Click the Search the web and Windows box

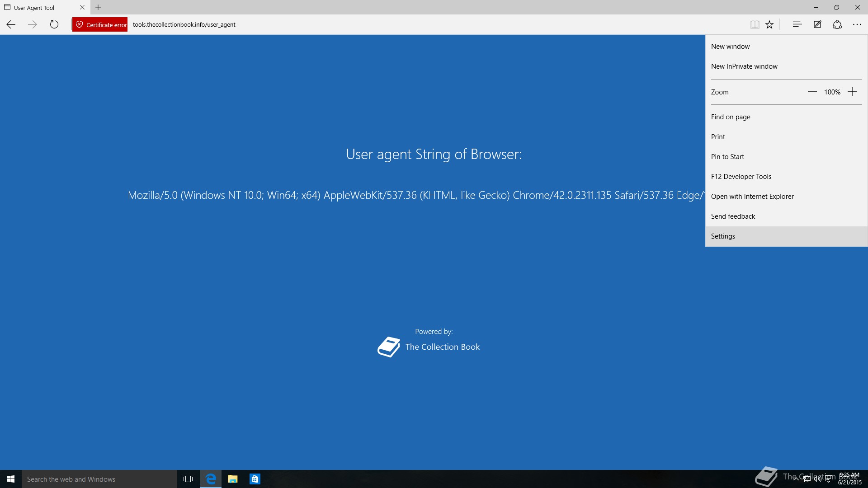pyautogui.click(x=99, y=479)
